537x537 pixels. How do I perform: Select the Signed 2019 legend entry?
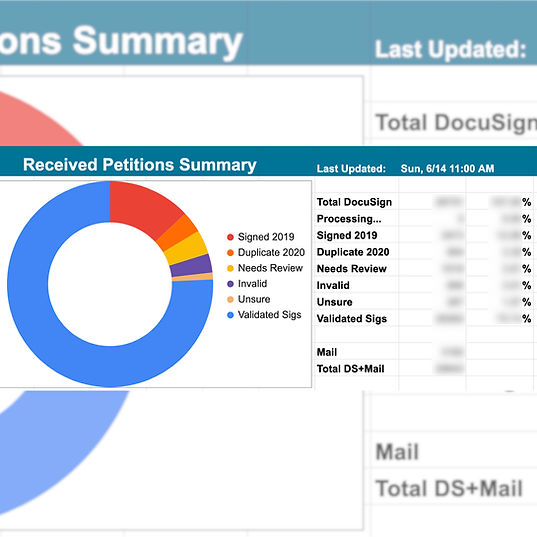point(261,237)
